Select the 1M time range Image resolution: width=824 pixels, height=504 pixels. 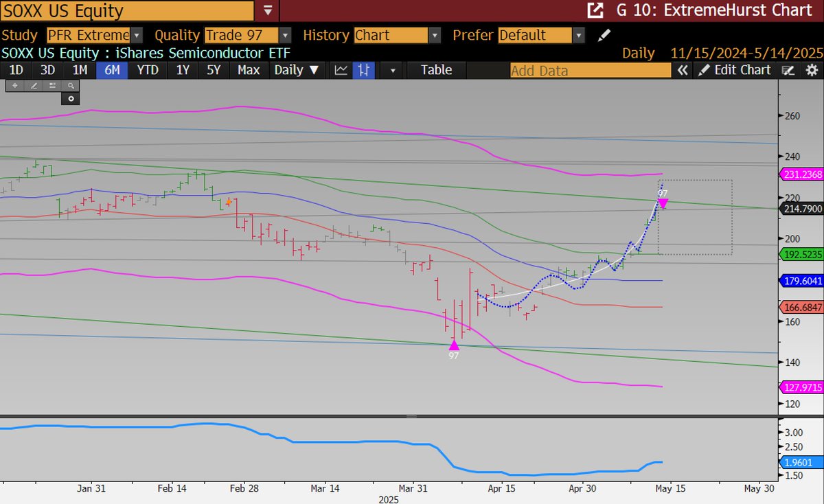point(80,69)
